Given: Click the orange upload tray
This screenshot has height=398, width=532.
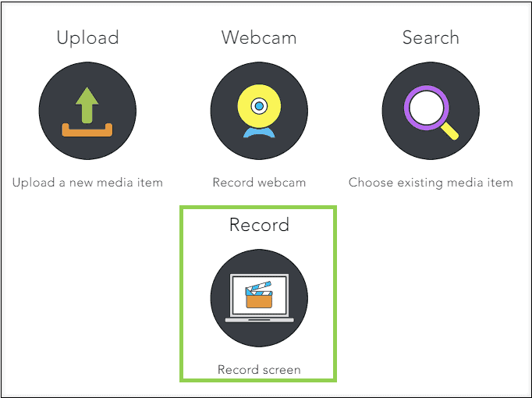Looking at the screenshot, I should (87, 130).
